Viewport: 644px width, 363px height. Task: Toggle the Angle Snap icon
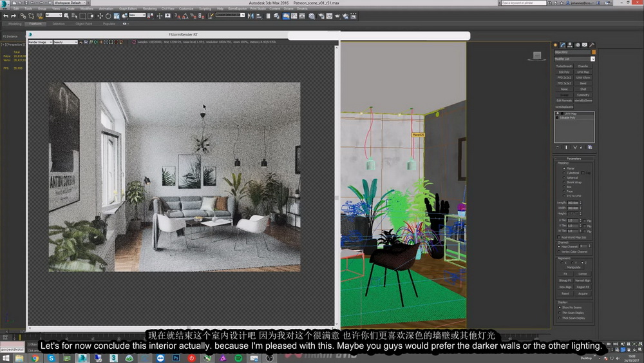coord(185,16)
